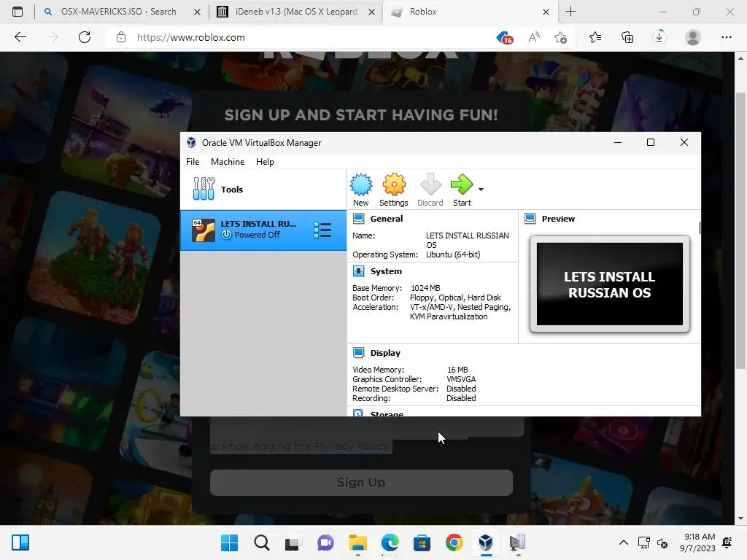The image size is (747, 560).
Task: Click the Preview section monitor icon
Action: (x=530, y=219)
